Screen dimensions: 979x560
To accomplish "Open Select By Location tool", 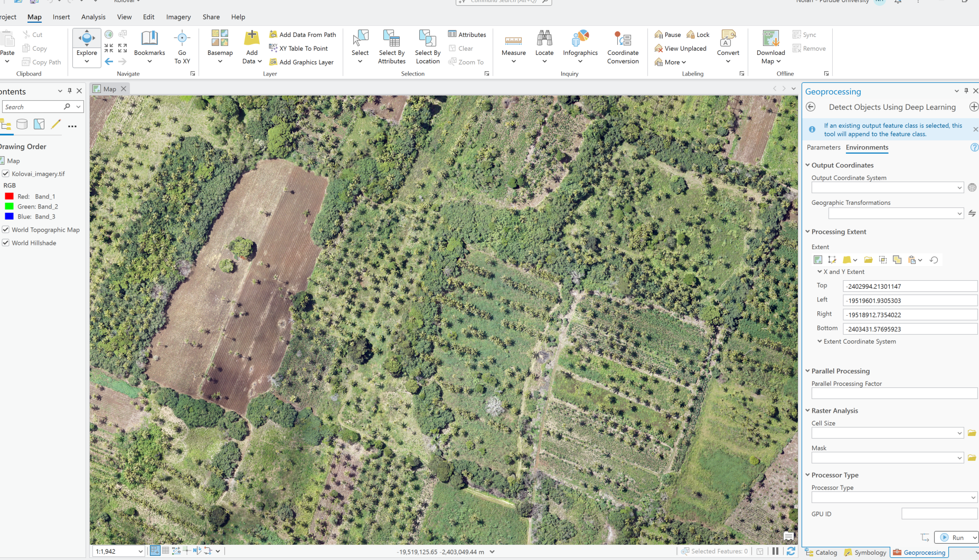I will (427, 46).
